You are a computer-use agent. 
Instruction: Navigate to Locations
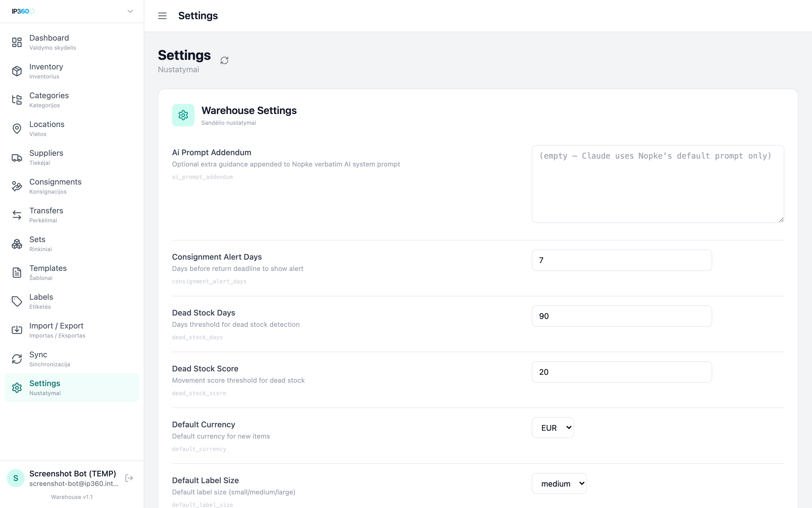pyautogui.click(x=72, y=129)
